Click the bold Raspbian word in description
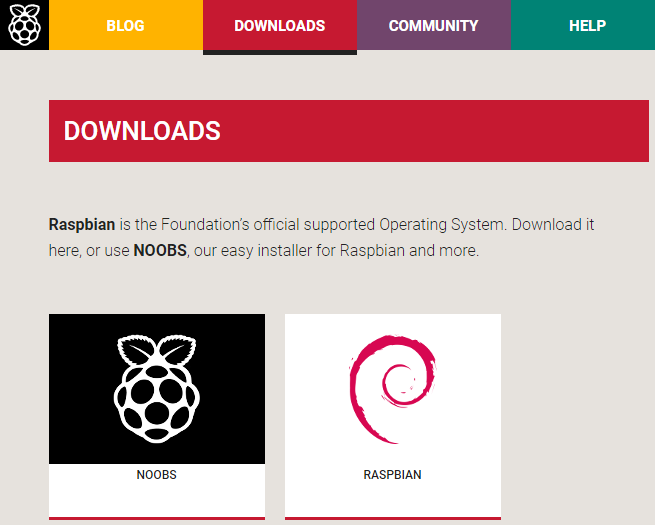 click(x=82, y=225)
